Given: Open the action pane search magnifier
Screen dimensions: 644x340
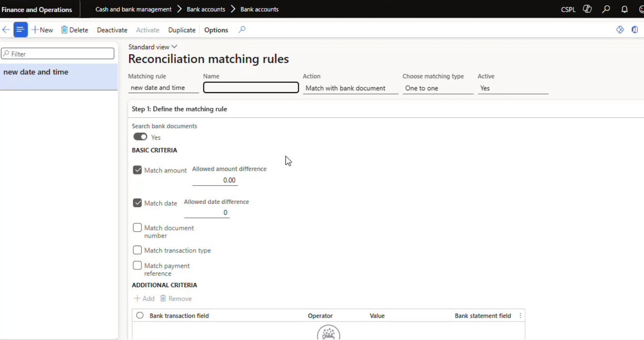Looking at the screenshot, I should click(x=242, y=30).
